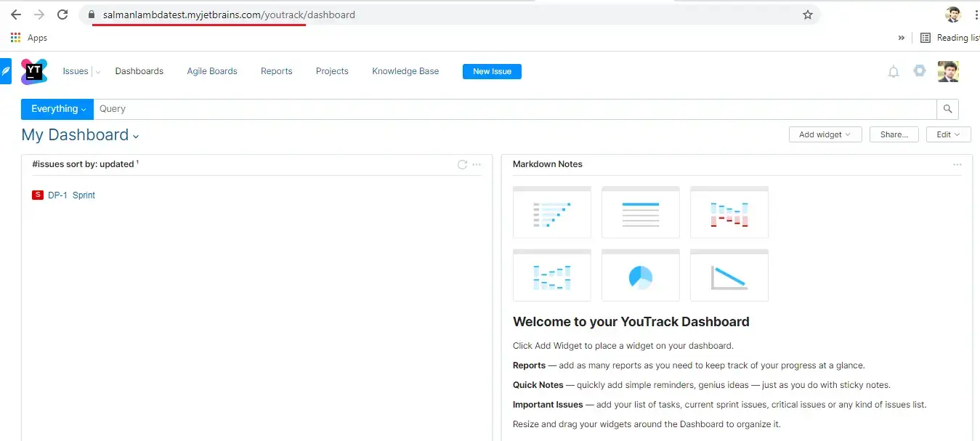Go to Agile Boards menu
The width and height of the screenshot is (980, 441).
click(212, 71)
